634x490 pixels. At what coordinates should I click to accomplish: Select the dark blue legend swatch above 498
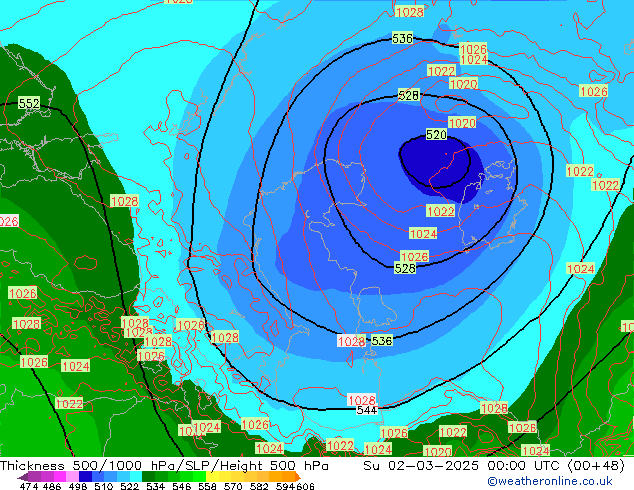click(x=85, y=477)
